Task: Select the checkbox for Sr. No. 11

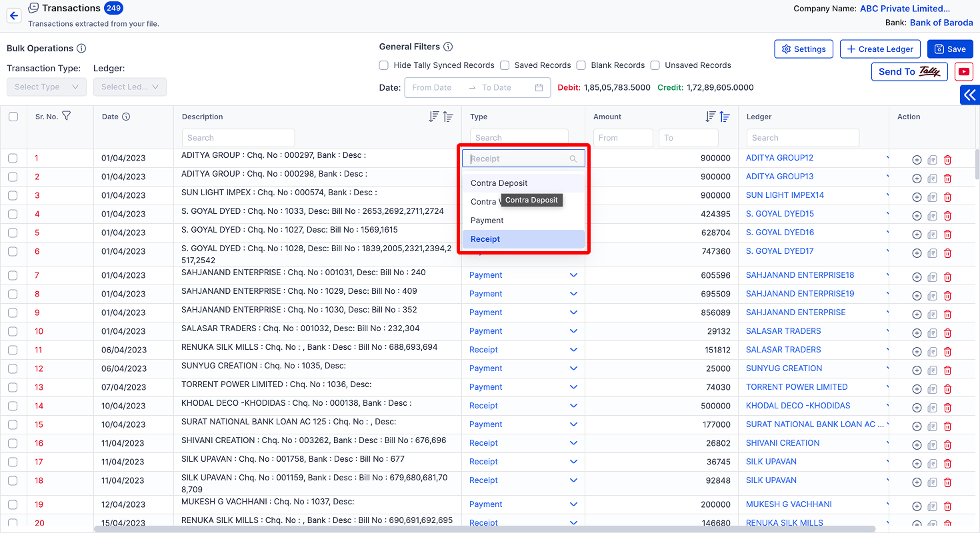Action: point(13,350)
